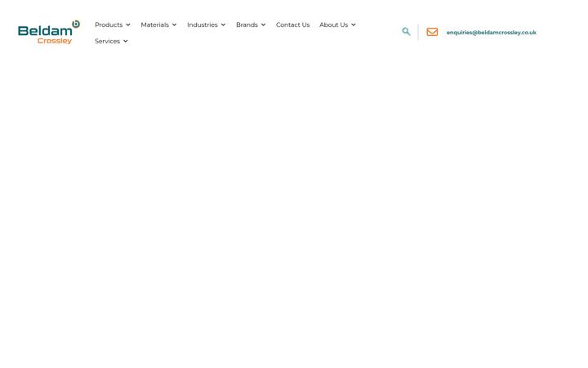Open the Products menu
Viewport: 588px width, 368px height.
(x=109, y=25)
